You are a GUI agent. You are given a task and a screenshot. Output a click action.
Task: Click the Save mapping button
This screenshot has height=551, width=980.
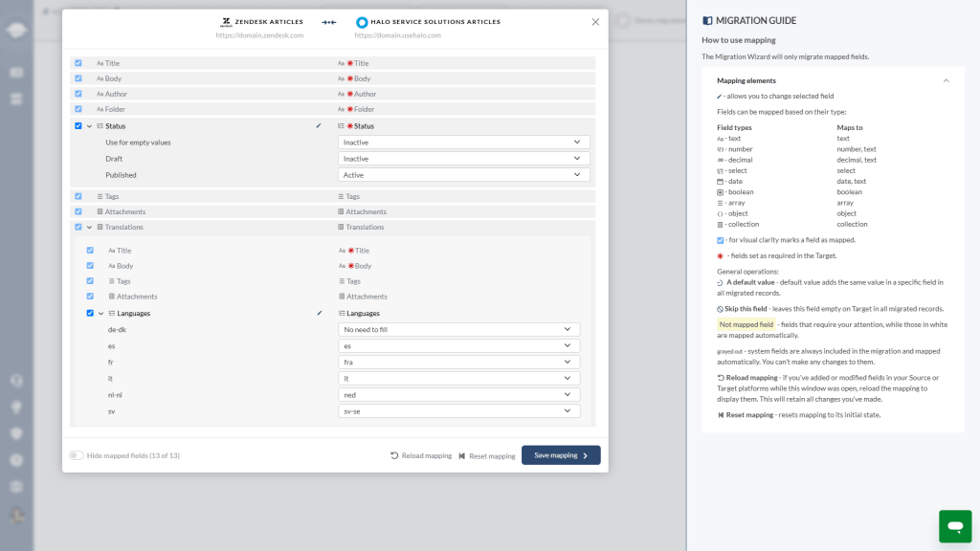(x=561, y=455)
